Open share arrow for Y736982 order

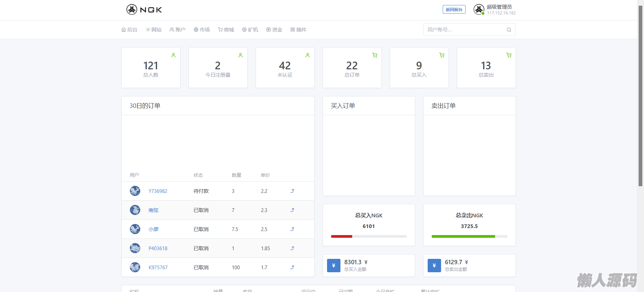(292, 191)
